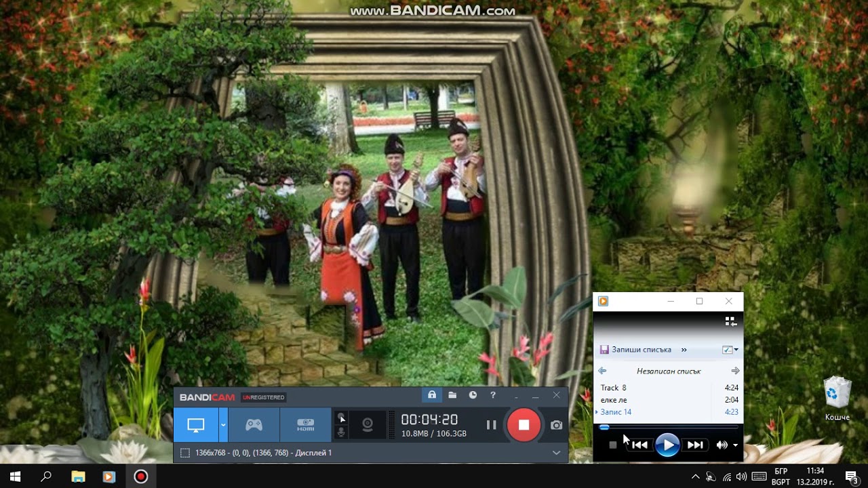
Task: Open Bandicam help question mark
Action: (x=493, y=395)
